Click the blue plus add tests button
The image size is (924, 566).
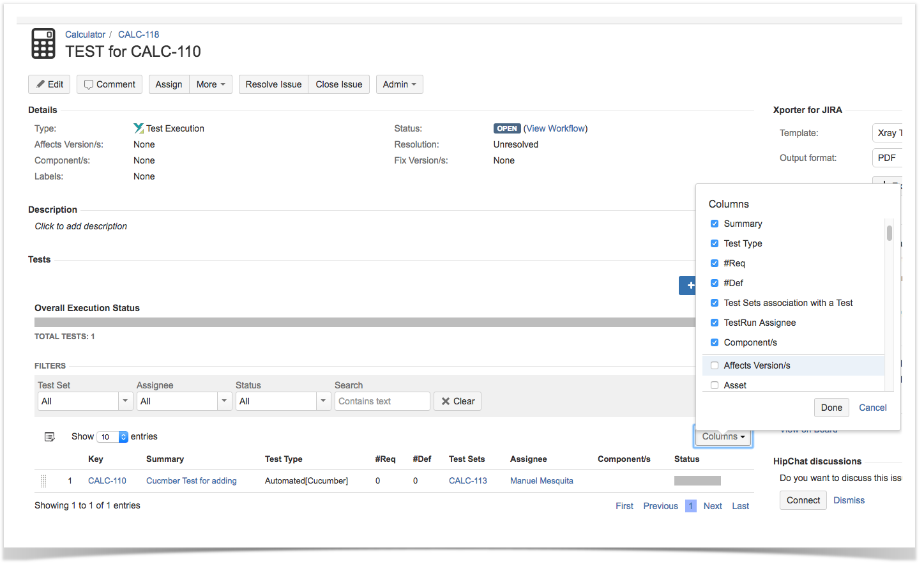688,286
